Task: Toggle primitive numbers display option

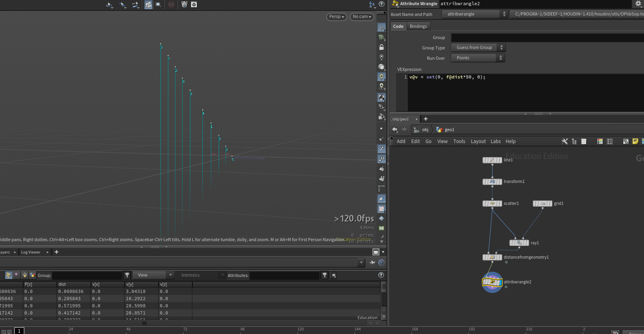Action: click(x=382, y=178)
